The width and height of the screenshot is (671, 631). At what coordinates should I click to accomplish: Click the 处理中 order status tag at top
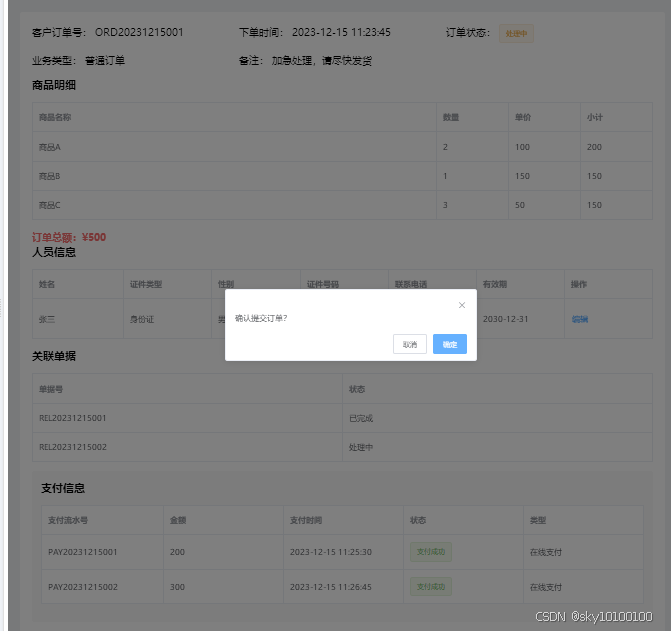(516, 33)
